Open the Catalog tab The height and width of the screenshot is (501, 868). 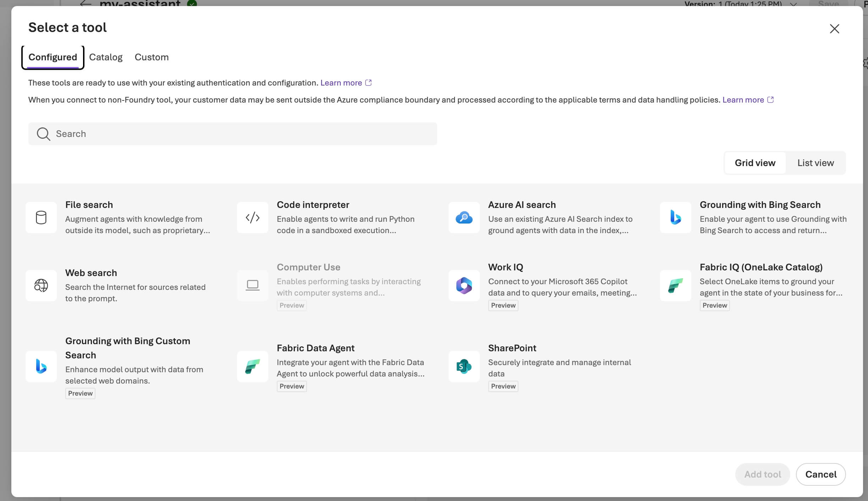pyautogui.click(x=106, y=57)
